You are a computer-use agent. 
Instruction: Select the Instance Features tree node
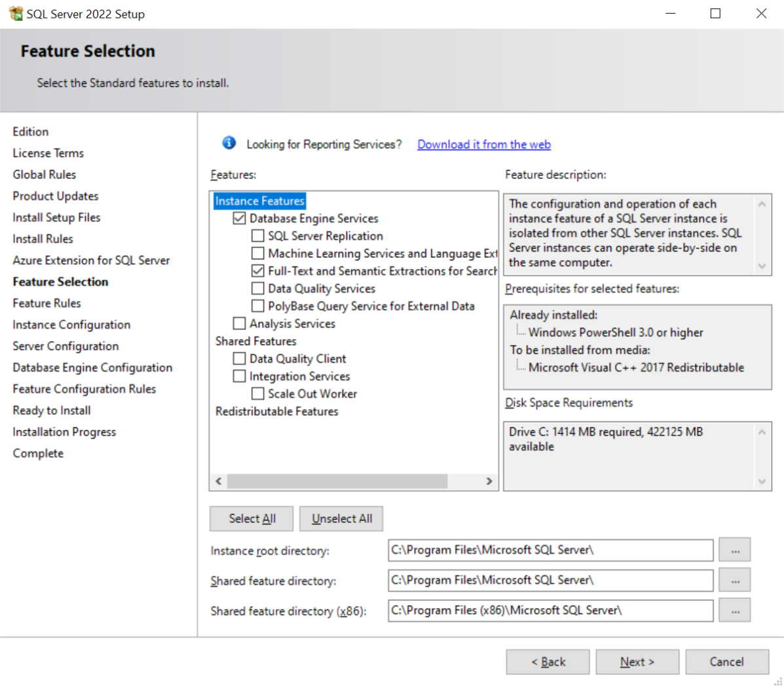(259, 201)
